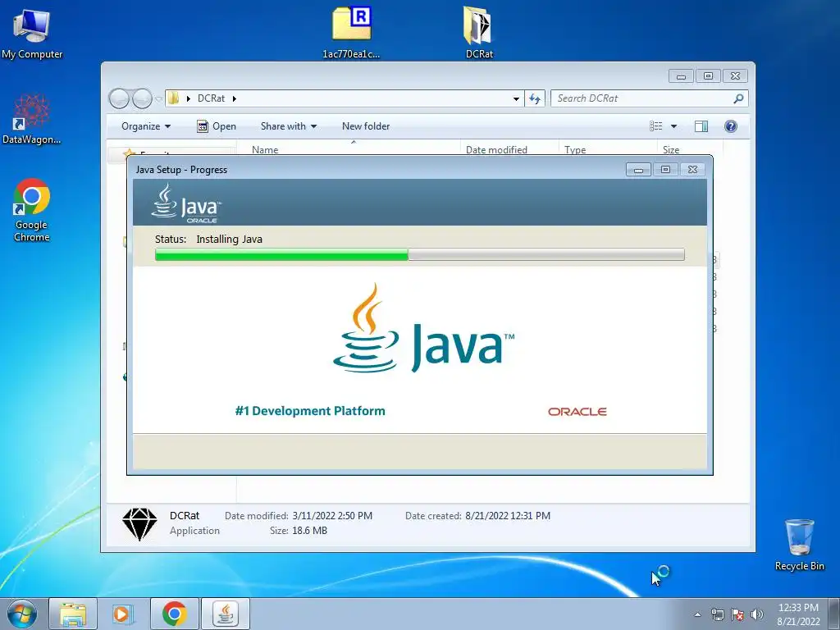
Task: Click the Date modified value in details pane
Action: (x=332, y=516)
